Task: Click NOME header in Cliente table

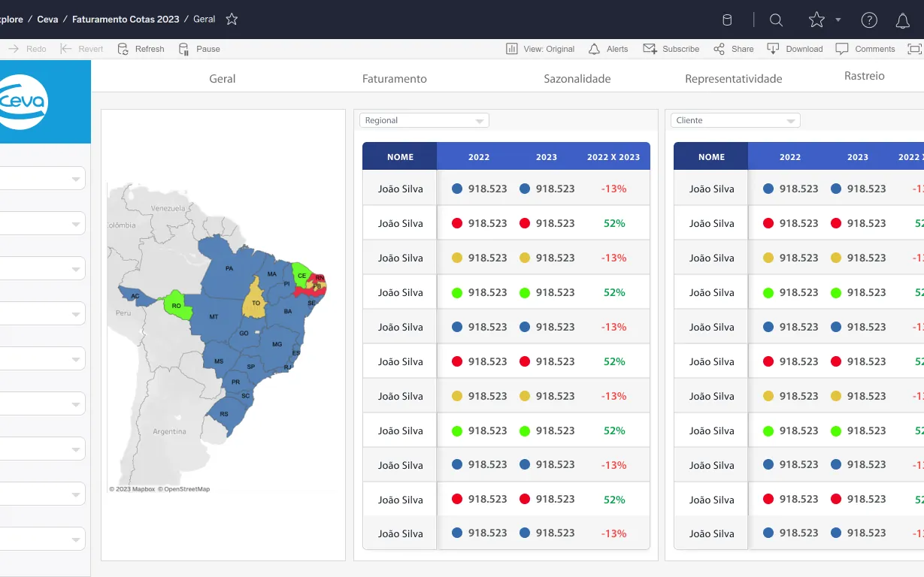Action: [x=711, y=157]
